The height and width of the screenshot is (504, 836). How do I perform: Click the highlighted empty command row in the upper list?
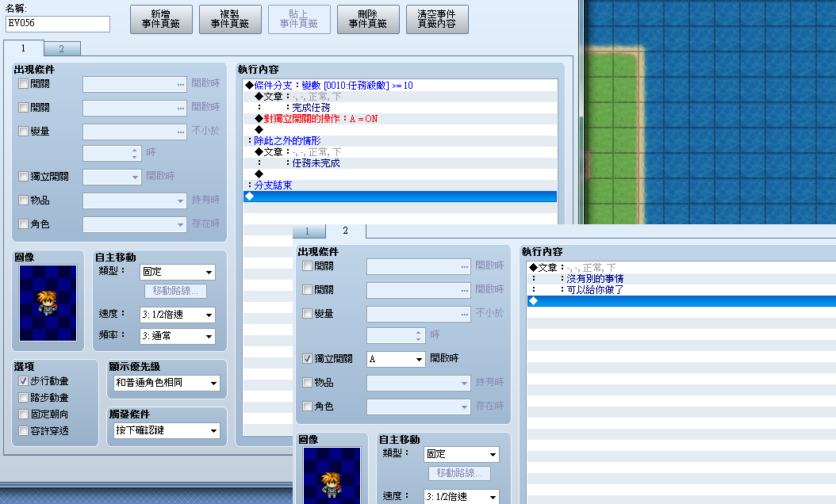(401, 197)
